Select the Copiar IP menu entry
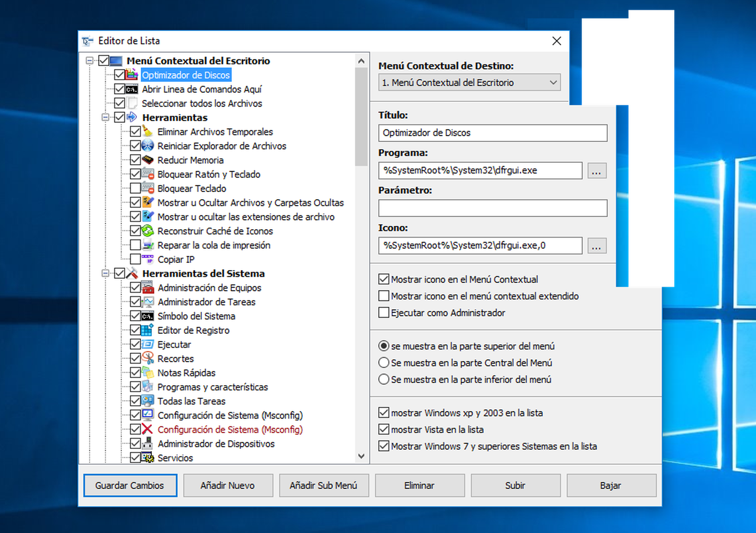This screenshot has width=756, height=533. (x=176, y=259)
